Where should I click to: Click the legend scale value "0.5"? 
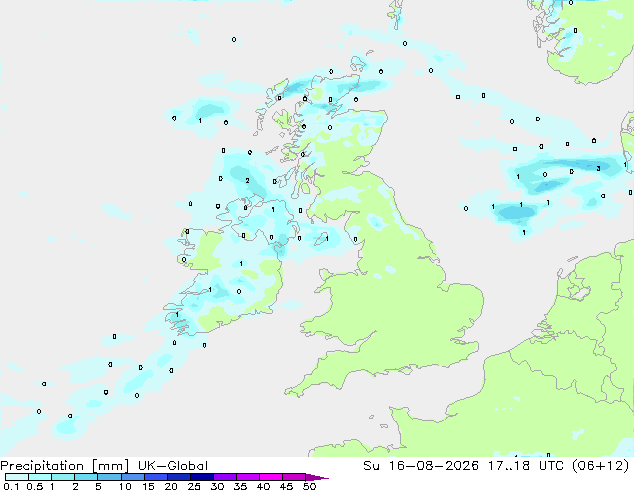click(x=35, y=486)
